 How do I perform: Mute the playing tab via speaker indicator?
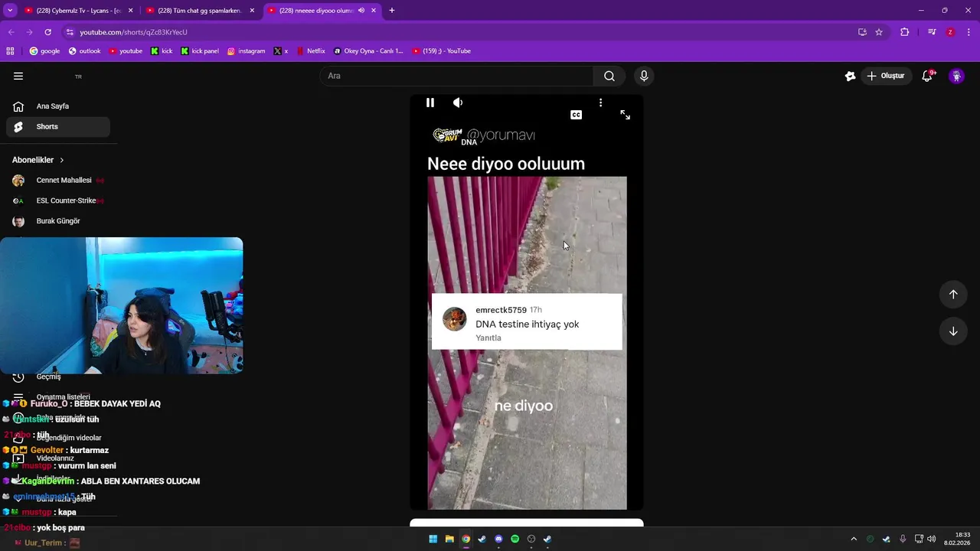361,11
